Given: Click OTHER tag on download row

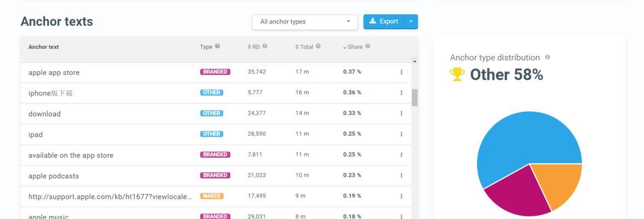Looking at the screenshot, I should (x=211, y=113).
